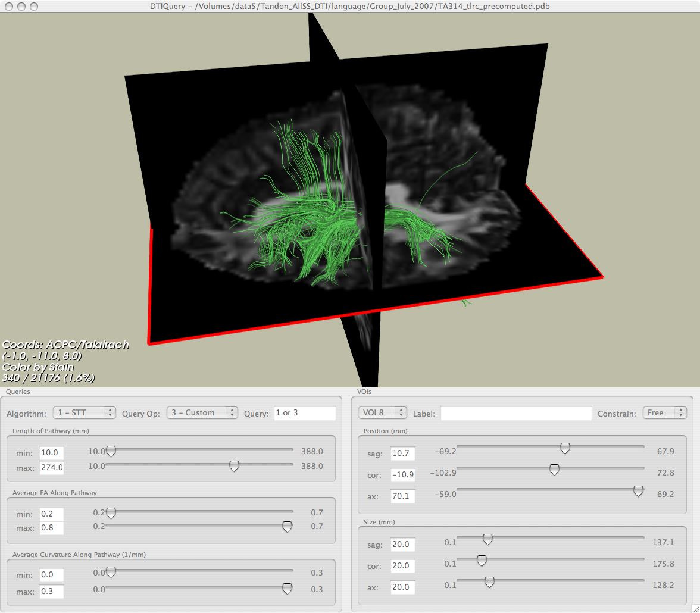Image resolution: width=700 pixels, height=613 pixels.
Task: Click the VOI Label text field
Action: [x=515, y=413]
